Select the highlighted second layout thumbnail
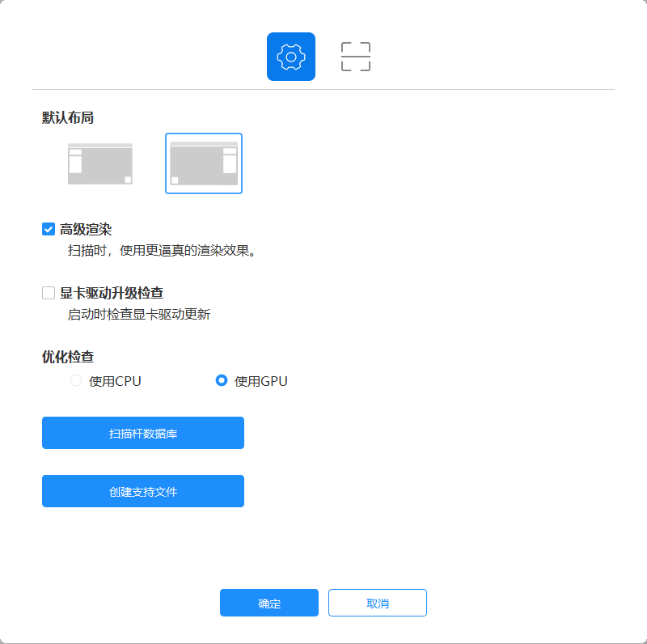The height and width of the screenshot is (644, 647). point(203,163)
